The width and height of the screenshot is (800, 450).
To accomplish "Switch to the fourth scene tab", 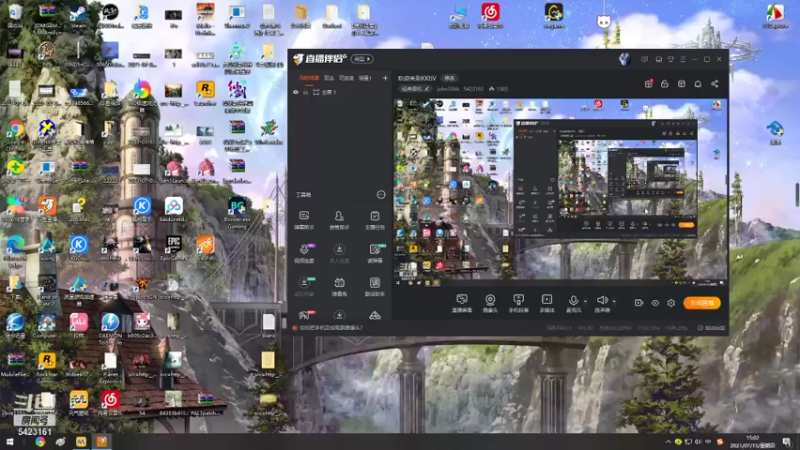I will coord(365,78).
